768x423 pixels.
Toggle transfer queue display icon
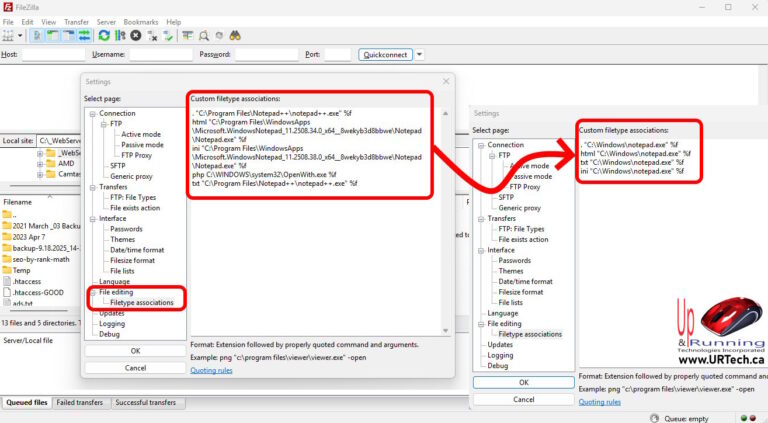(84, 35)
